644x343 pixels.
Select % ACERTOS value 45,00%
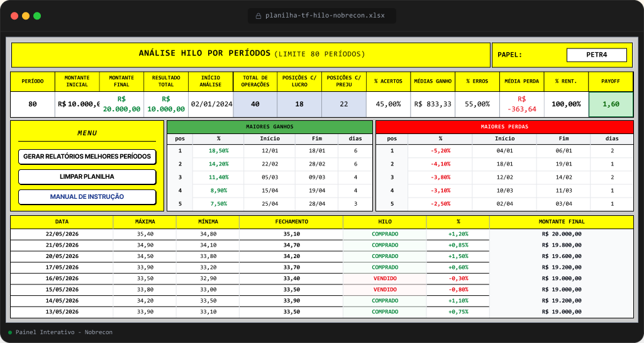[x=388, y=104]
